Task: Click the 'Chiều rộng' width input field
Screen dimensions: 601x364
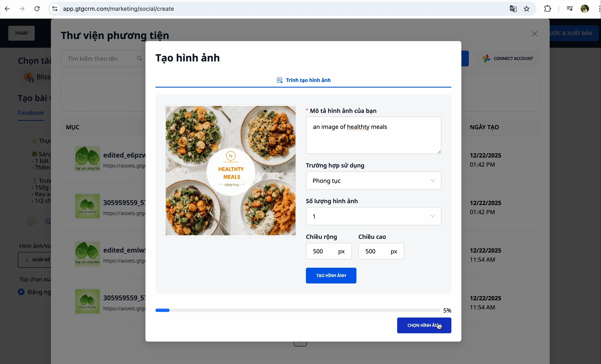Action: (x=322, y=251)
